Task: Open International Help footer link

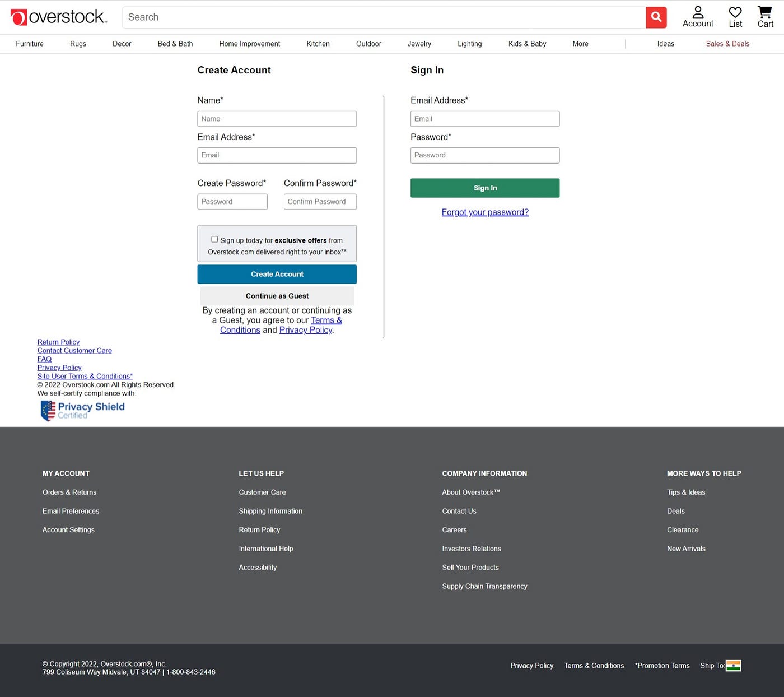Action: [x=266, y=549]
